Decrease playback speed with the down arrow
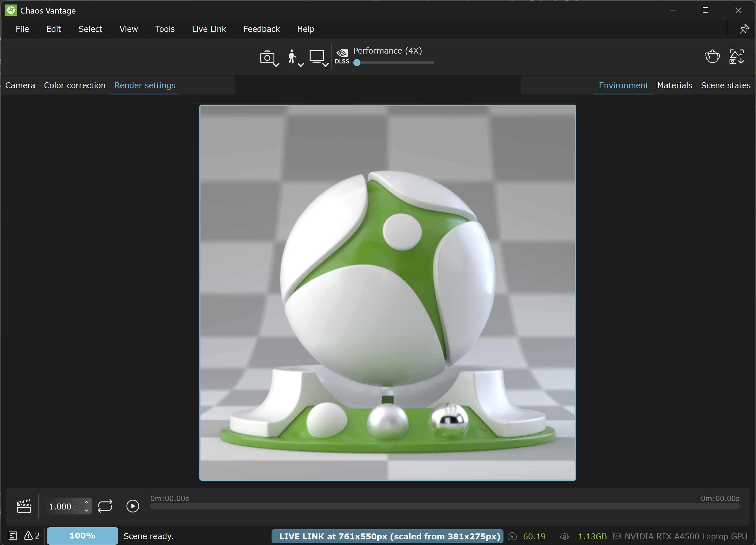The width and height of the screenshot is (756, 545). (86, 510)
